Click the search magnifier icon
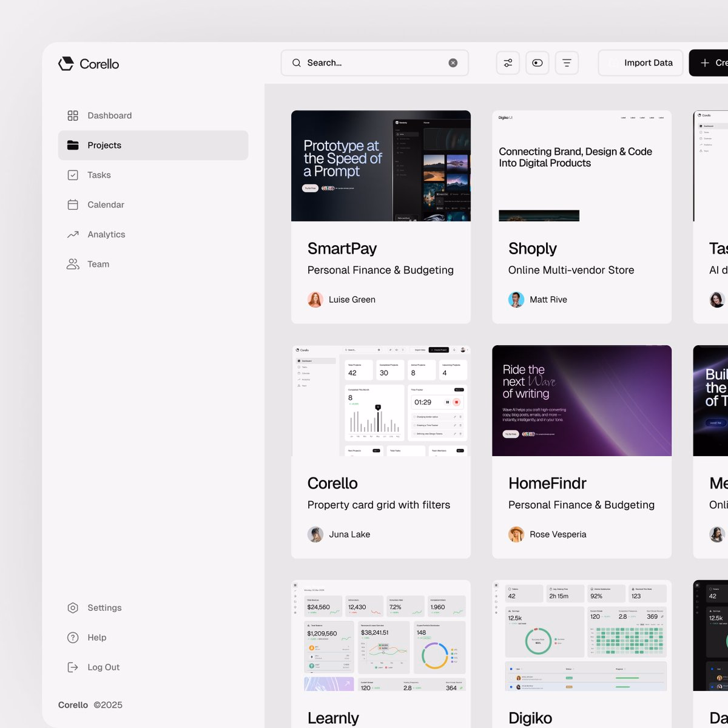This screenshot has height=728, width=728. click(297, 62)
